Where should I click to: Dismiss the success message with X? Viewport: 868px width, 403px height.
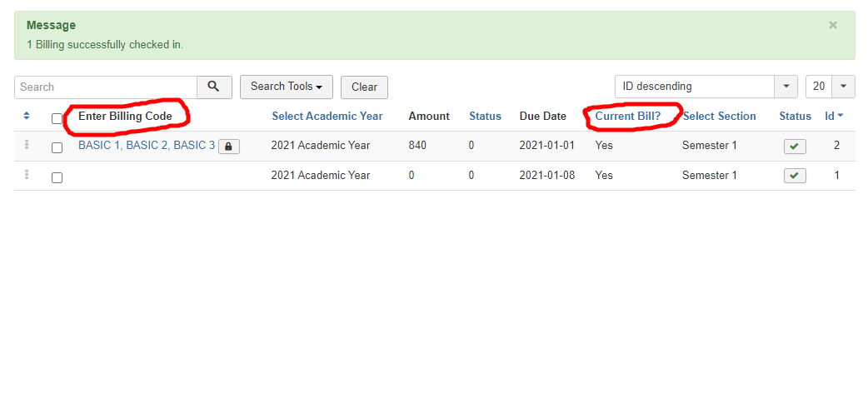point(832,26)
